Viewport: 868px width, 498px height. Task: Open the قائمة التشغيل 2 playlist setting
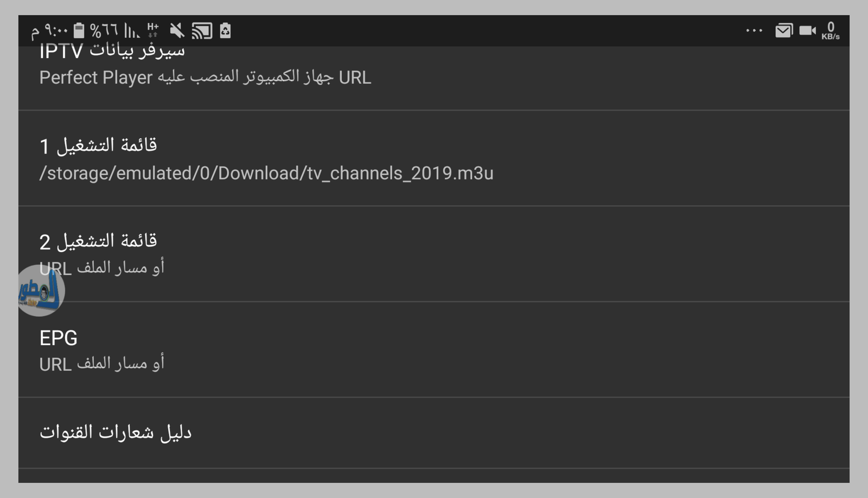(x=98, y=241)
